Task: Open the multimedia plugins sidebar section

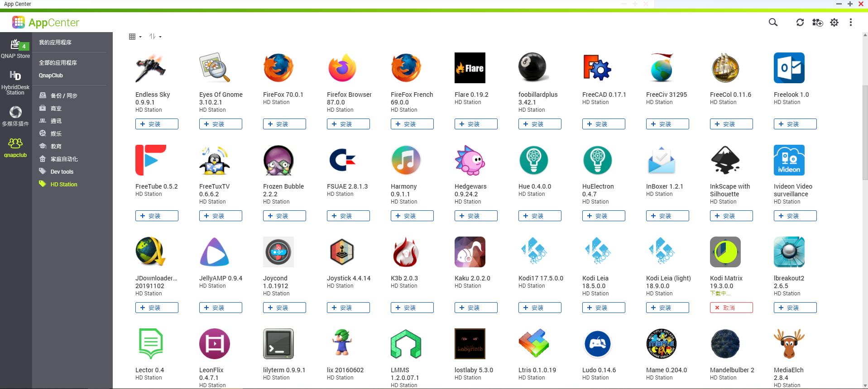Action: tap(15, 116)
